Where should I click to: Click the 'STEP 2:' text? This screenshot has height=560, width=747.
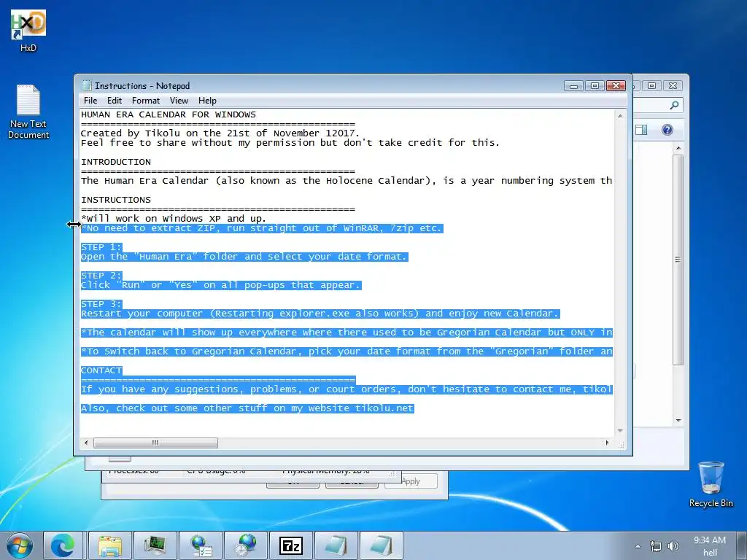point(101,276)
